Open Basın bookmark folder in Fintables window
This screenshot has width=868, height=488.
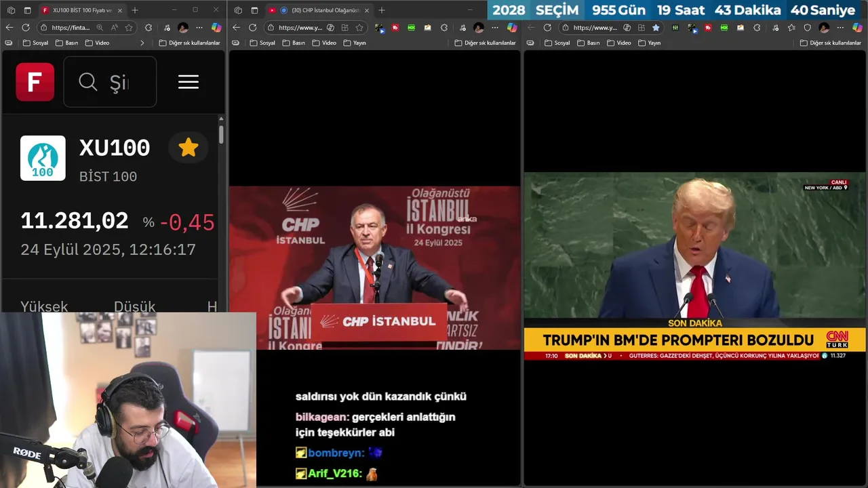[x=67, y=43]
